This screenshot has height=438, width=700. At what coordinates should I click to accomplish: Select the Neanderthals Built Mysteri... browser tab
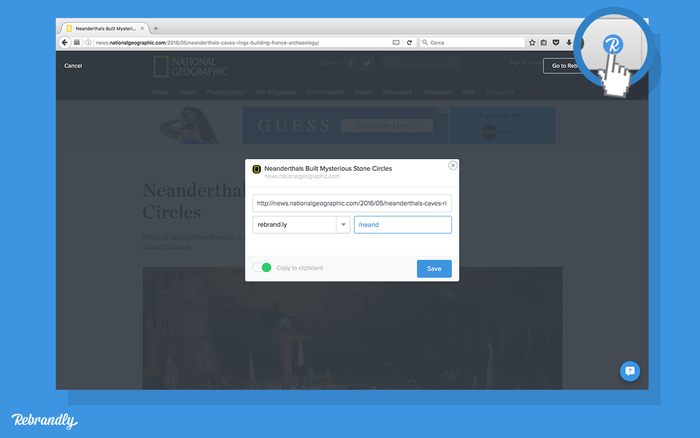[x=104, y=28]
